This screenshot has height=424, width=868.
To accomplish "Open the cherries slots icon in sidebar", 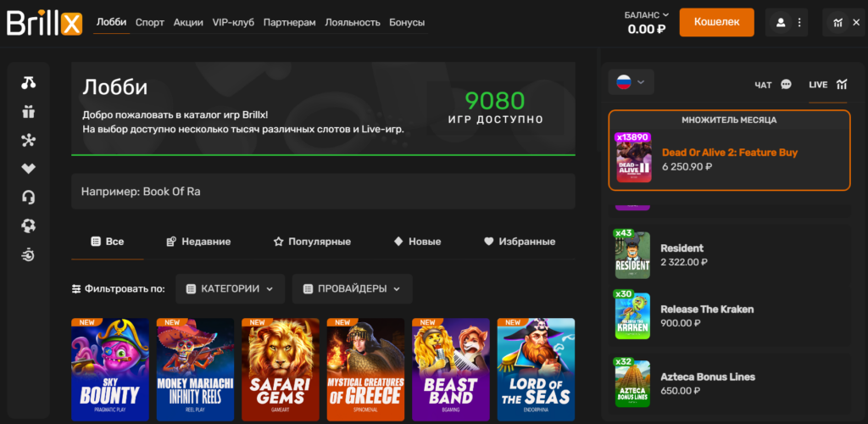I will 28,83.
